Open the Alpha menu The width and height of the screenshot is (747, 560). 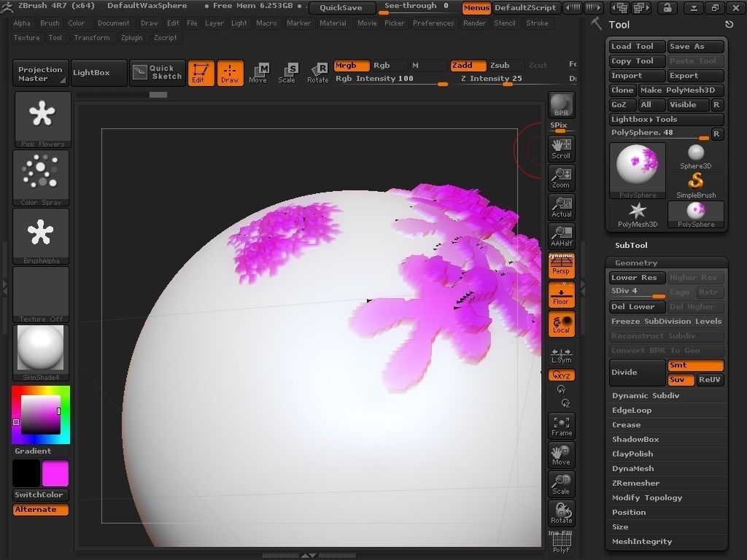click(x=22, y=23)
